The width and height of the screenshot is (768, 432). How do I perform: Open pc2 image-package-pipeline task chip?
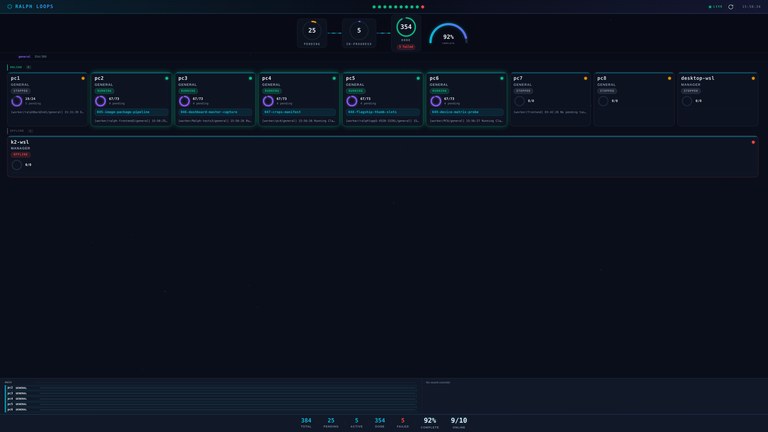pyautogui.click(x=131, y=112)
